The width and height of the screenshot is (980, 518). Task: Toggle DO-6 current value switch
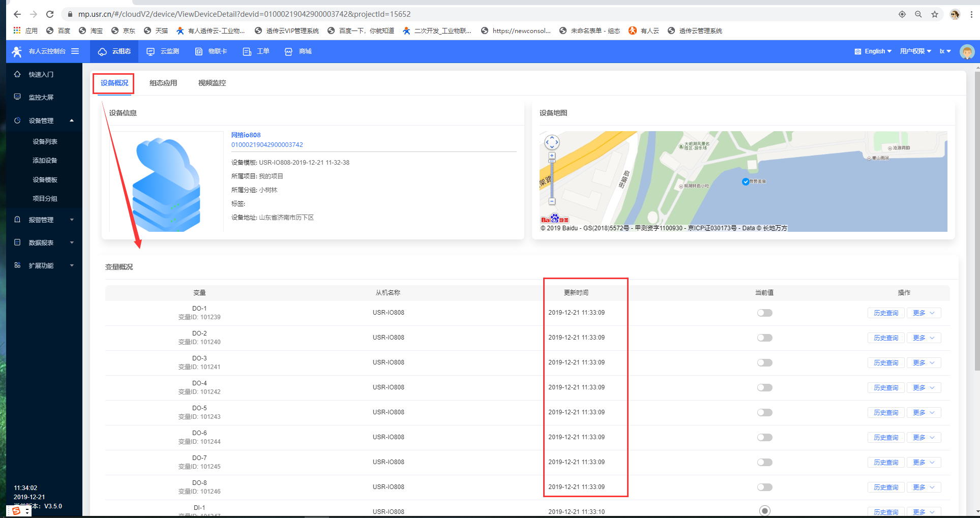[764, 437]
